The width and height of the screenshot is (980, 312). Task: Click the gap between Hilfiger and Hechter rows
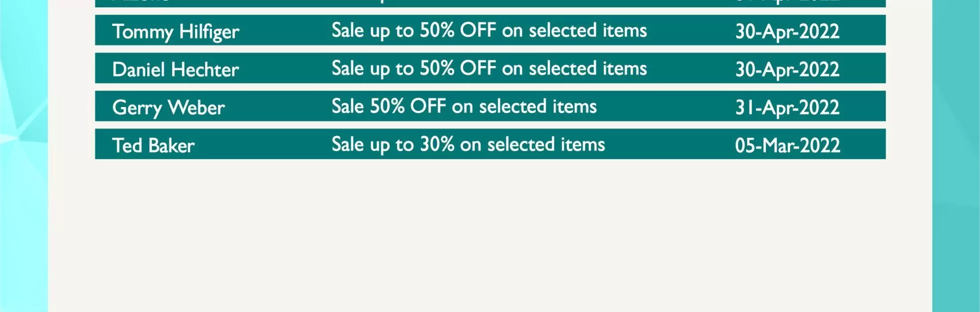(490, 49)
